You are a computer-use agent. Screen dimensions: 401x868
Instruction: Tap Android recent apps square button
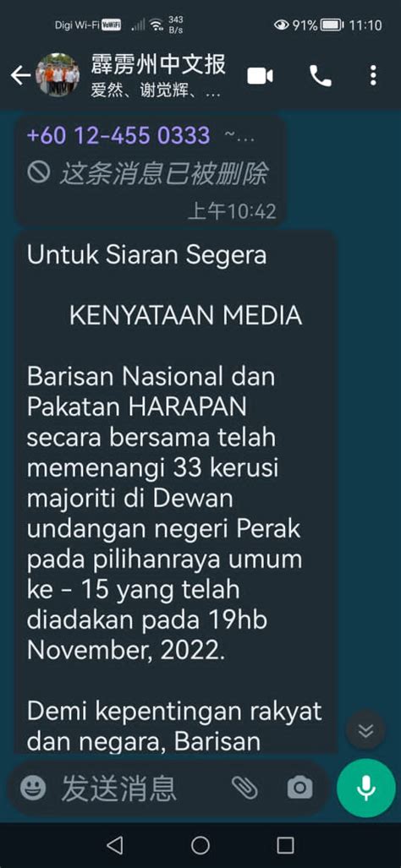pyautogui.click(x=285, y=845)
